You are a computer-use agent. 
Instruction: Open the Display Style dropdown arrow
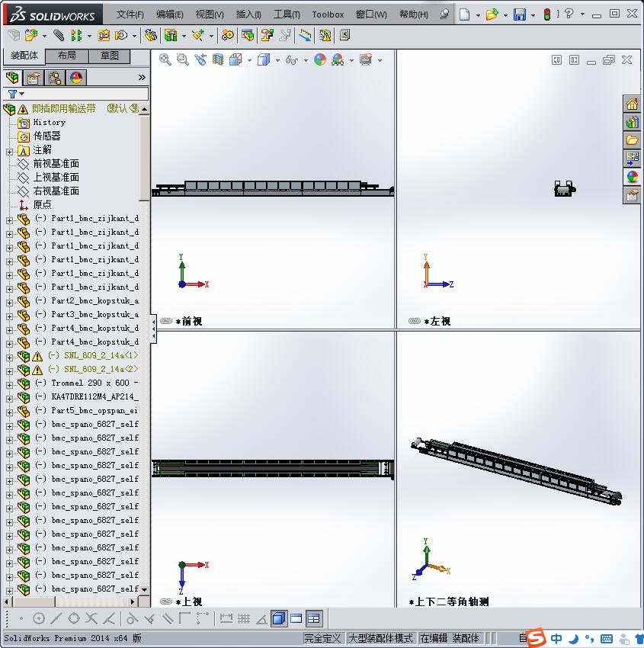click(x=277, y=60)
